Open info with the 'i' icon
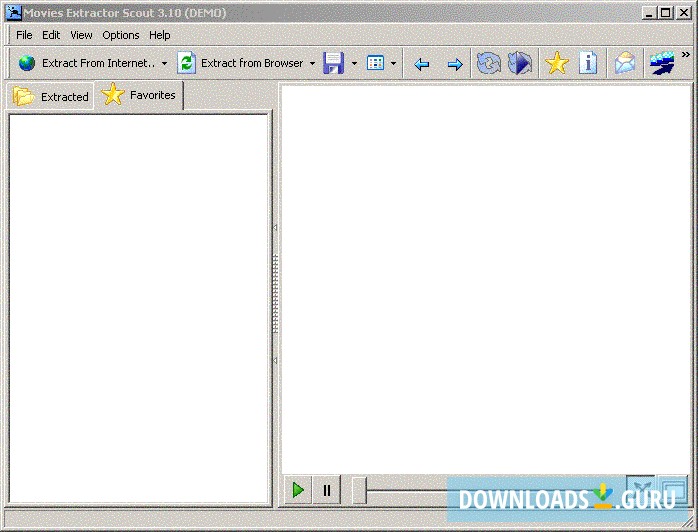This screenshot has width=698, height=532. [x=588, y=63]
